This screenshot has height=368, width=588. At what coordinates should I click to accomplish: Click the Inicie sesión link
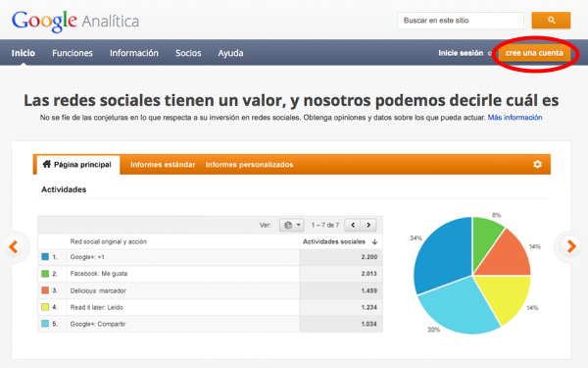click(x=461, y=53)
